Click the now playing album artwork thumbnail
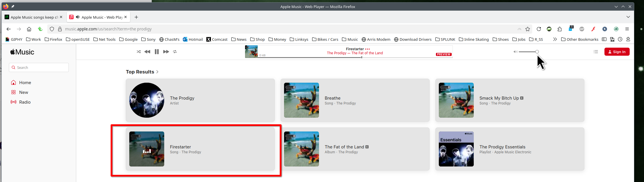This screenshot has width=644, height=182. [x=251, y=52]
